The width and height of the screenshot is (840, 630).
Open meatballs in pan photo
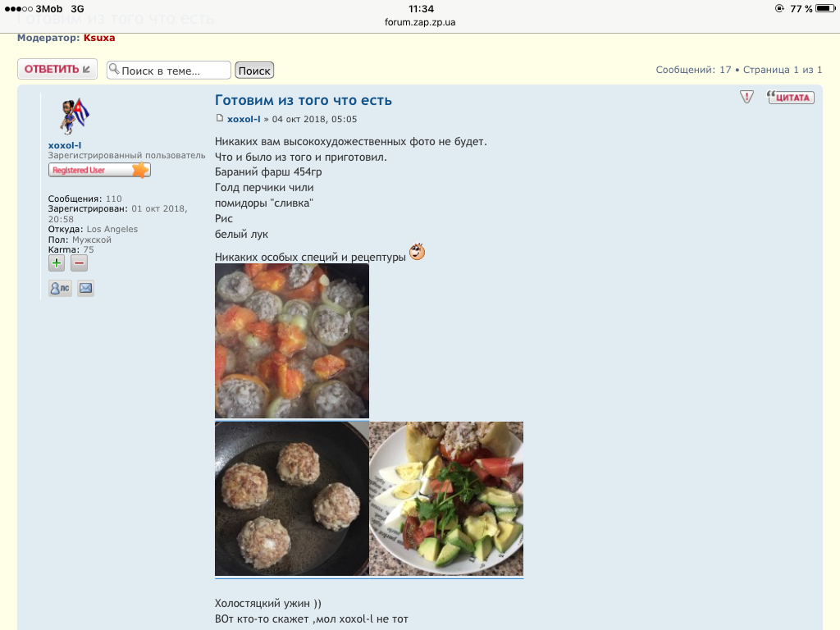pos(292,499)
